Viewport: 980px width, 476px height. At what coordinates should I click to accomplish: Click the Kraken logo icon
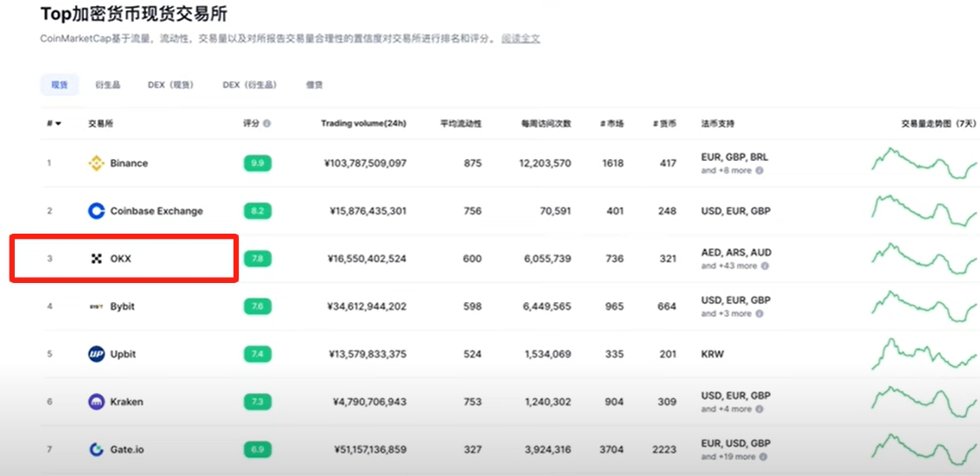click(96, 402)
